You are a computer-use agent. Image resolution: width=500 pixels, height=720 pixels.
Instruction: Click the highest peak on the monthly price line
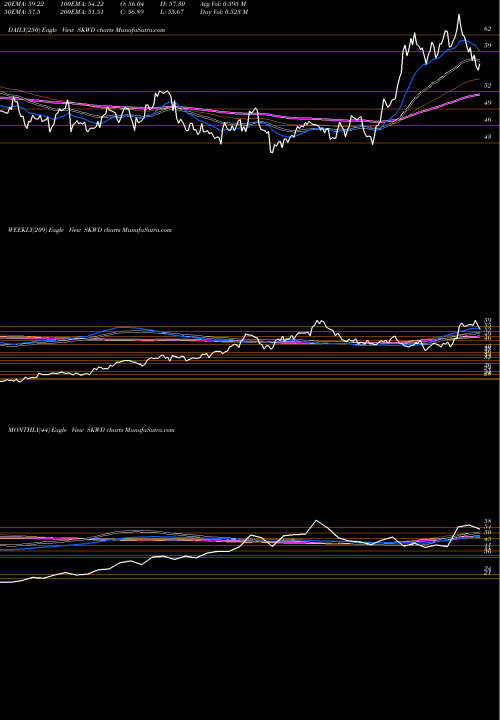[x=316, y=521]
